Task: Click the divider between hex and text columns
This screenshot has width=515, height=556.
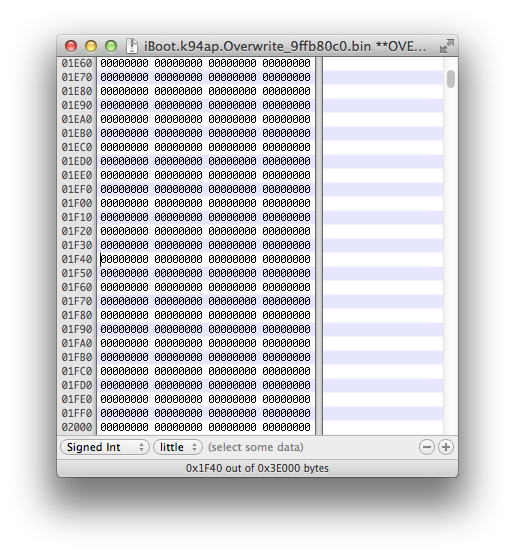Action: click(319, 246)
